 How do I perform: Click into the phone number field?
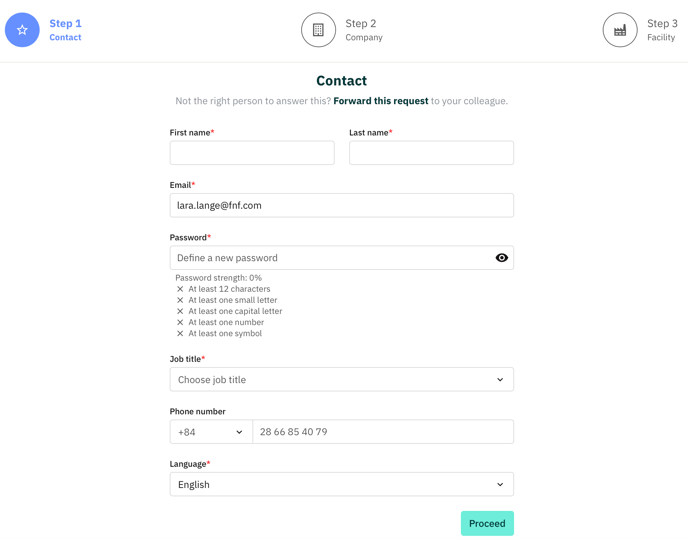tap(383, 432)
